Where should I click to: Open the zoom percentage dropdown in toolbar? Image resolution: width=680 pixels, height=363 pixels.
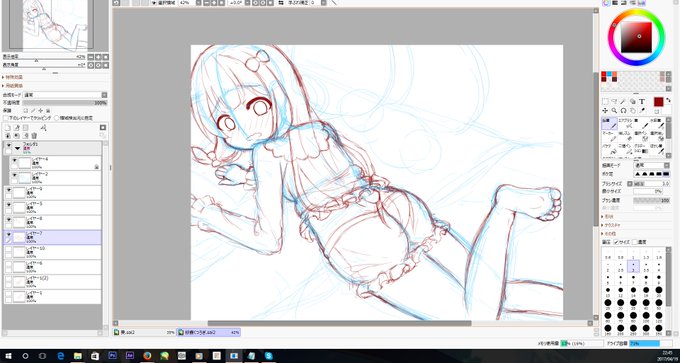[x=198, y=3]
